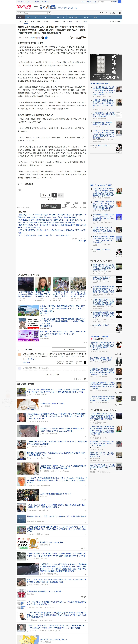Click the current page 2 button

(x=54, y=195)
